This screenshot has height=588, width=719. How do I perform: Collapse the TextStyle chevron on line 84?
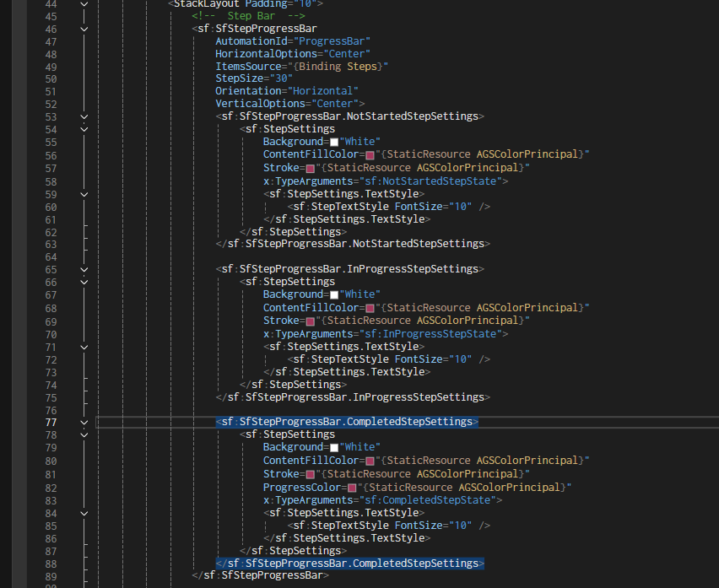(84, 513)
